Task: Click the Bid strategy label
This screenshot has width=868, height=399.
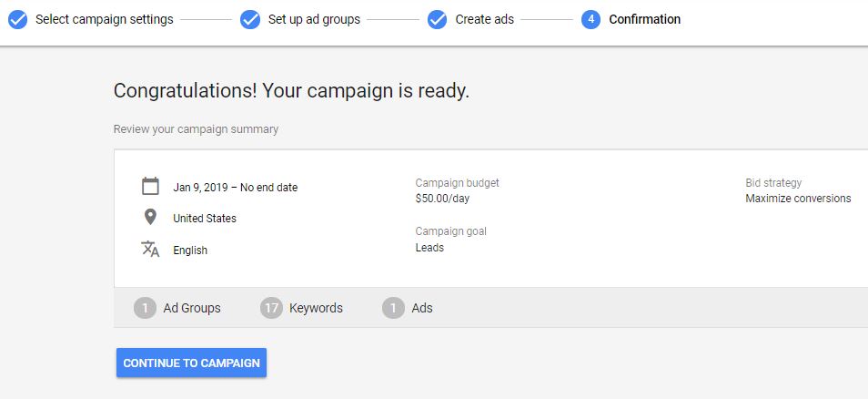Action: tap(773, 183)
